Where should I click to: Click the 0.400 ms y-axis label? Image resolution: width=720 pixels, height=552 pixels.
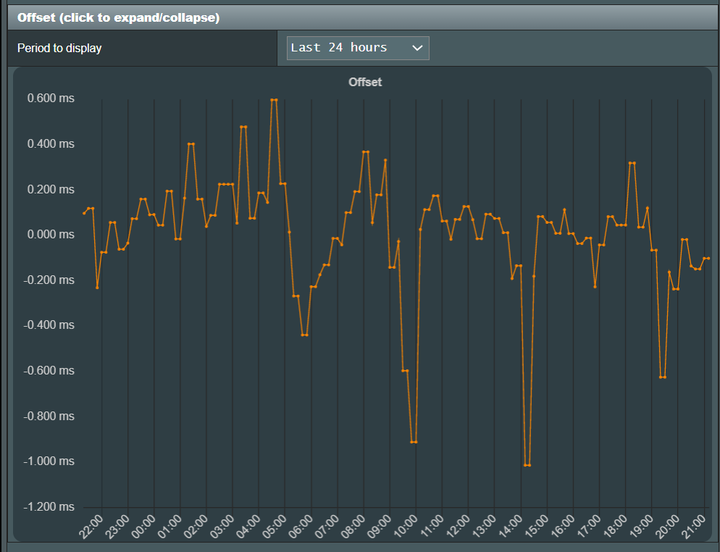pos(51,144)
